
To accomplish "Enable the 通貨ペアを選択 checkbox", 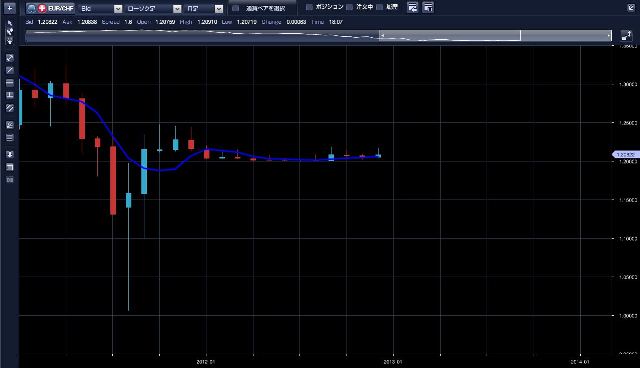I will (x=236, y=8).
